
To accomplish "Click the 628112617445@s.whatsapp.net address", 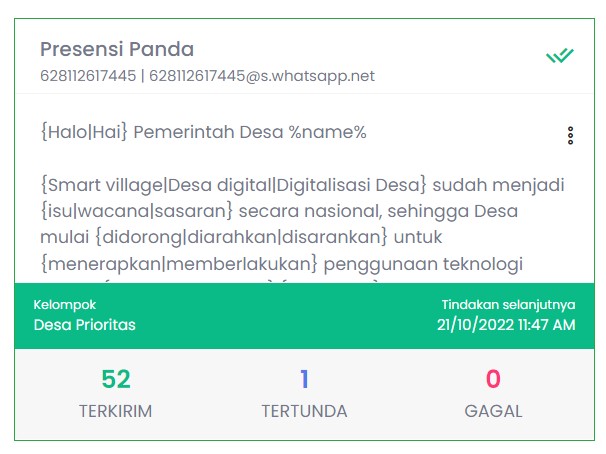I will [262, 76].
